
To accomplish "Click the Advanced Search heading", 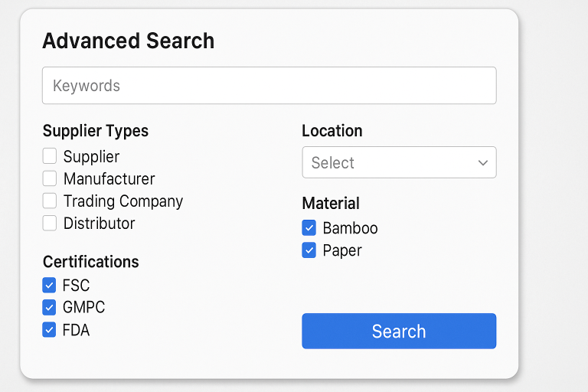I will point(129,41).
